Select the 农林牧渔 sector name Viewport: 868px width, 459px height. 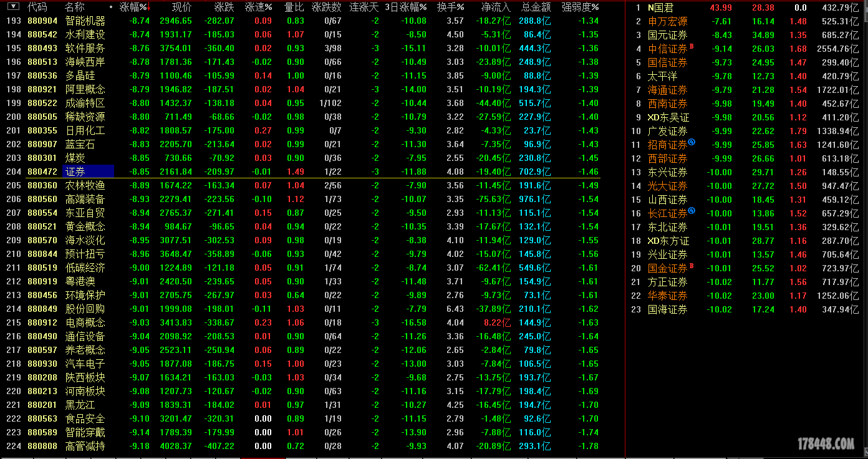tap(85, 185)
